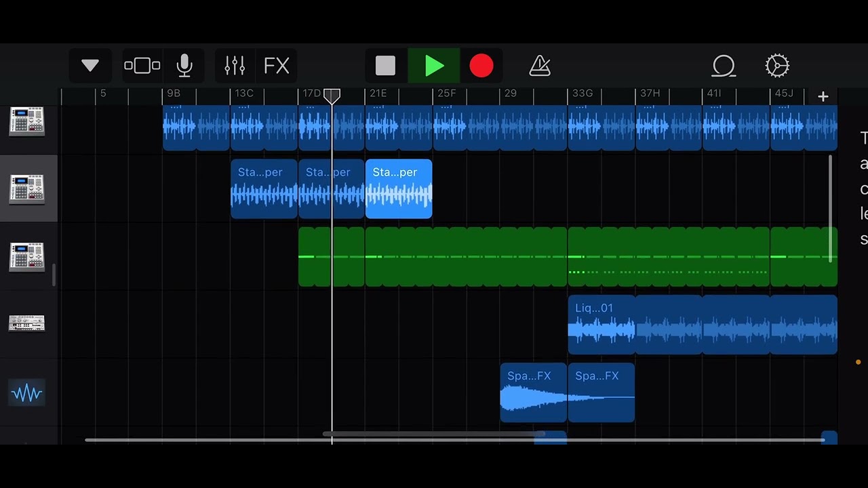868x488 pixels.
Task: Start recording with the red record button
Action: [481, 66]
